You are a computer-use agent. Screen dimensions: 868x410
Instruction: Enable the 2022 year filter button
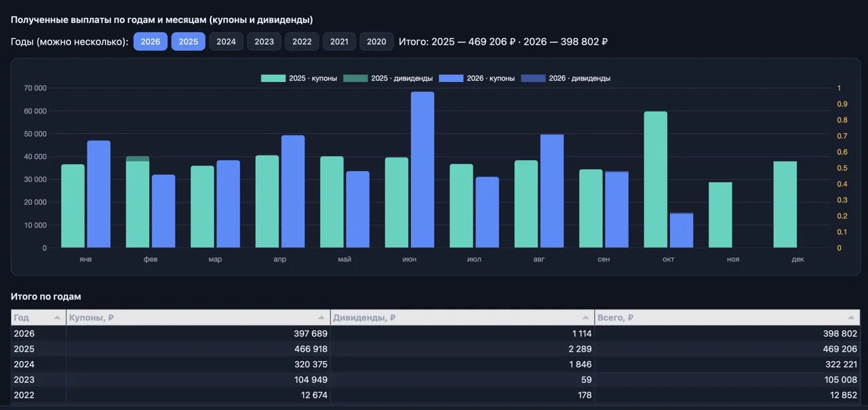[x=302, y=41]
